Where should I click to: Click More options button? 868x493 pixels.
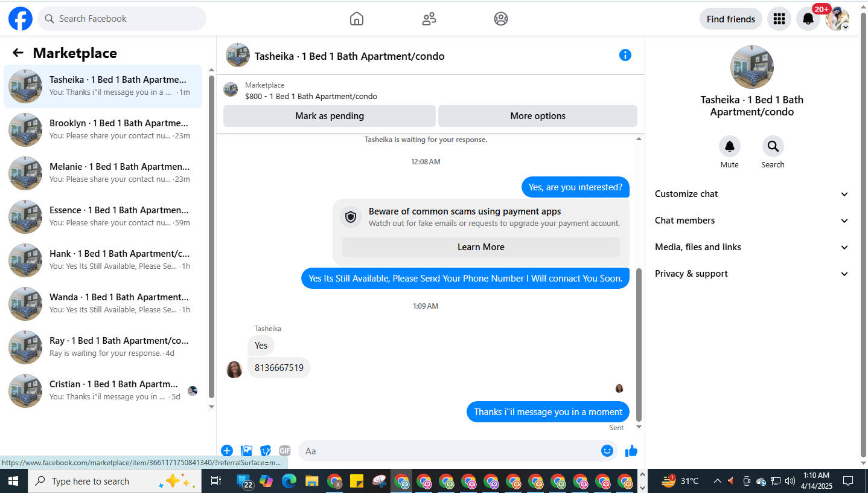(538, 116)
